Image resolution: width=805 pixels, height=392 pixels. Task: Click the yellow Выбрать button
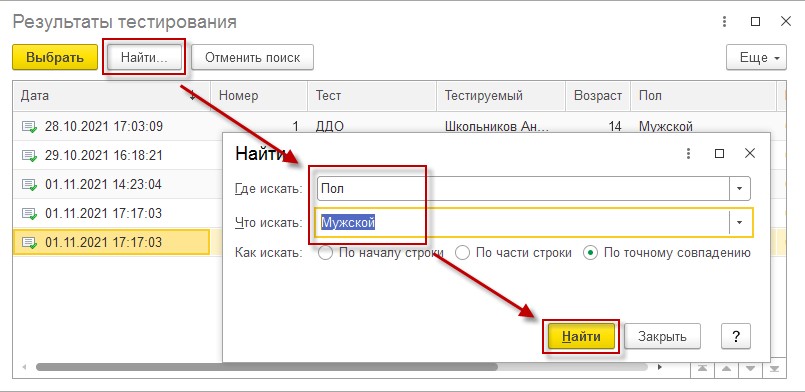55,57
